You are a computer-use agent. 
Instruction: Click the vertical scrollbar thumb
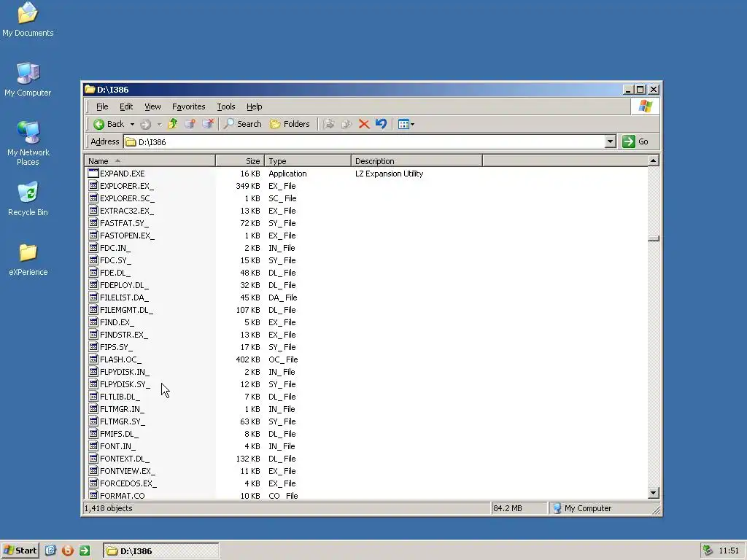[x=653, y=238]
